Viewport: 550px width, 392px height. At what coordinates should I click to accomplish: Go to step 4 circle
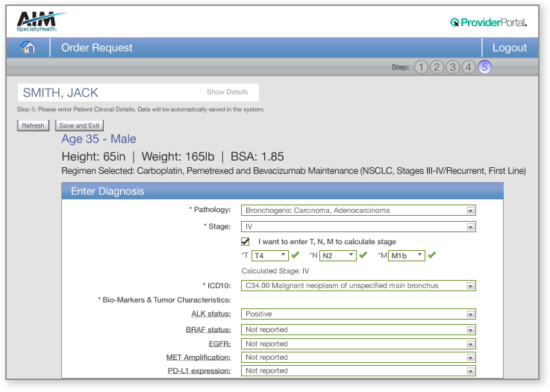coord(469,67)
